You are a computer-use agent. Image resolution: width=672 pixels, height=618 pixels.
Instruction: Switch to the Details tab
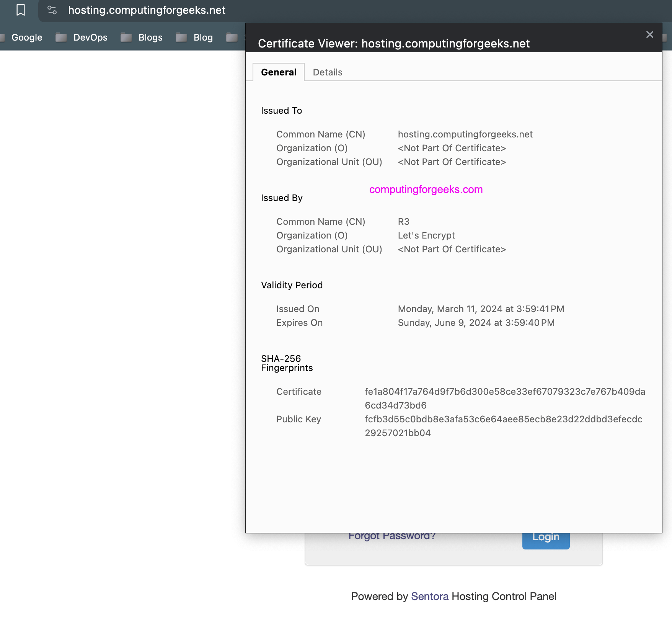pos(327,72)
